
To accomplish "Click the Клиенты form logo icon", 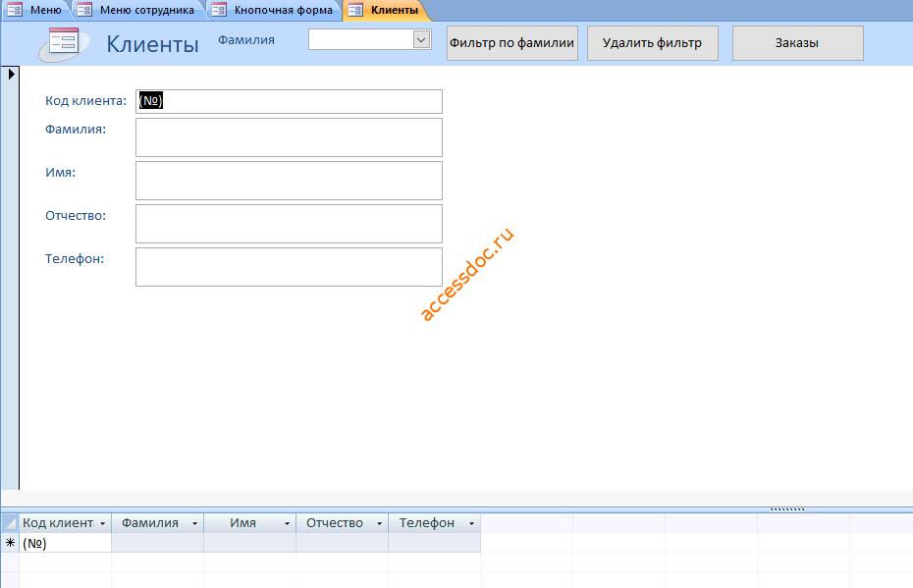I will click(64, 43).
